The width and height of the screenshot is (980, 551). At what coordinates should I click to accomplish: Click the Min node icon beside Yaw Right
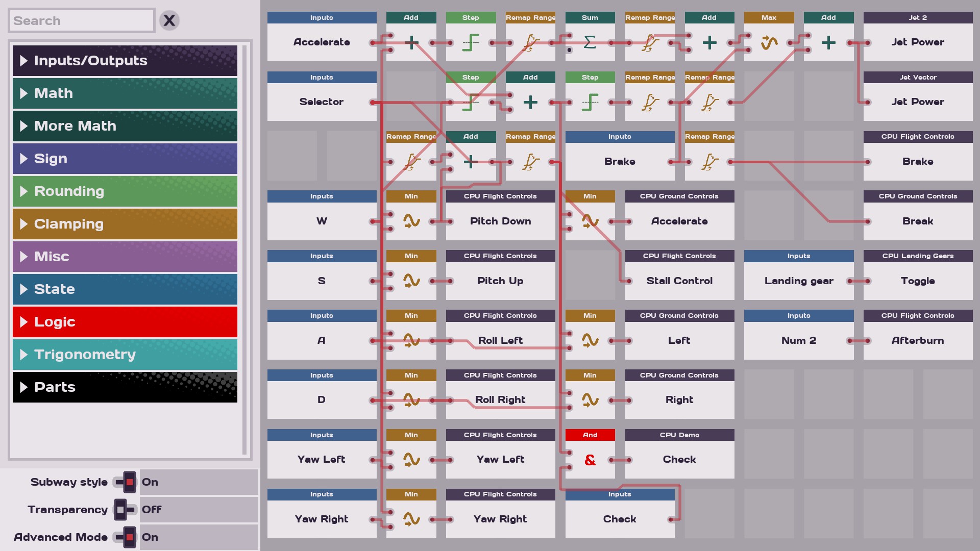point(411,519)
